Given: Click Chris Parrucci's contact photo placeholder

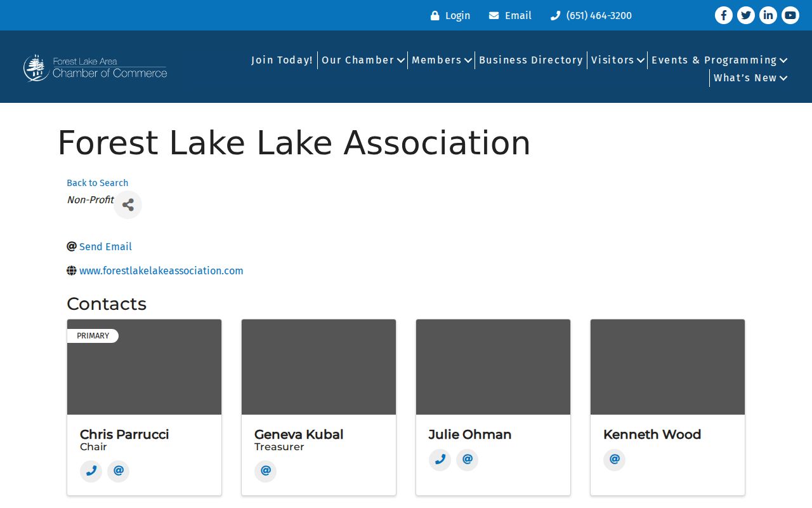Looking at the screenshot, I should [145, 367].
